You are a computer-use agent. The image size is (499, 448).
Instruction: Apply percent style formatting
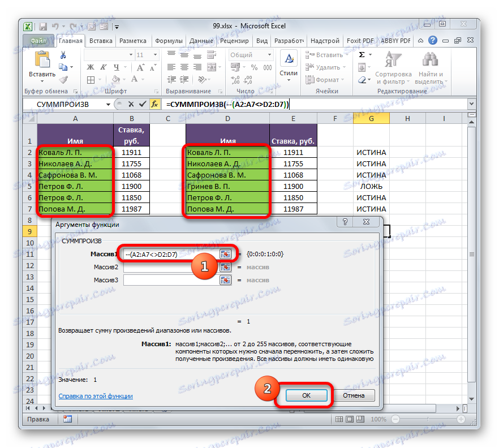click(x=254, y=67)
